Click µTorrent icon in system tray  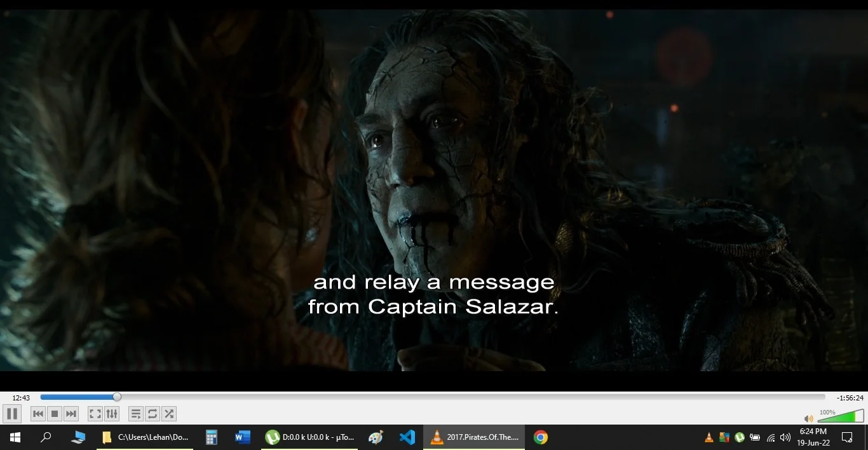740,437
